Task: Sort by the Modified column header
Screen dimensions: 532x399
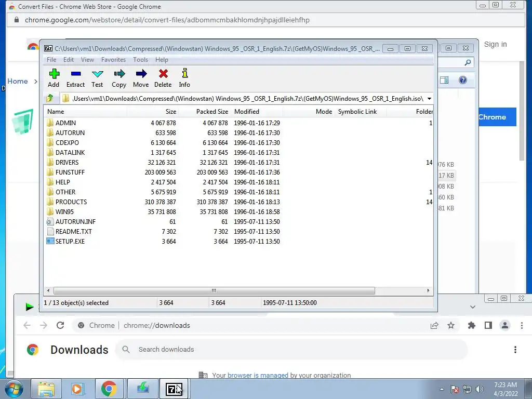Action: point(258,112)
